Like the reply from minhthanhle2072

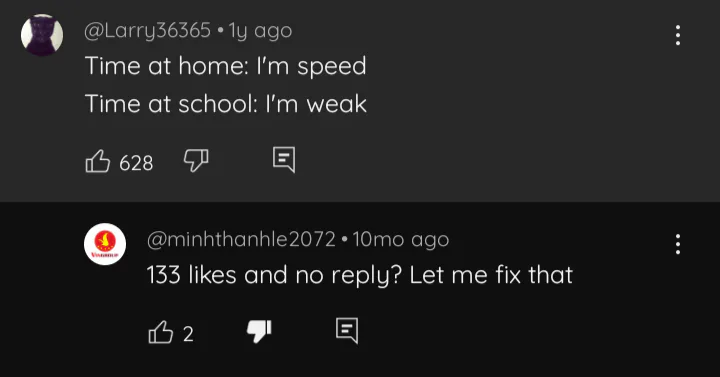point(161,332)
